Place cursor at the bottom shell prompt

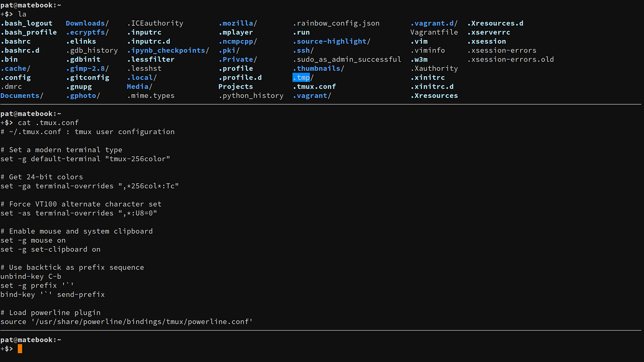tap(19, 348)
